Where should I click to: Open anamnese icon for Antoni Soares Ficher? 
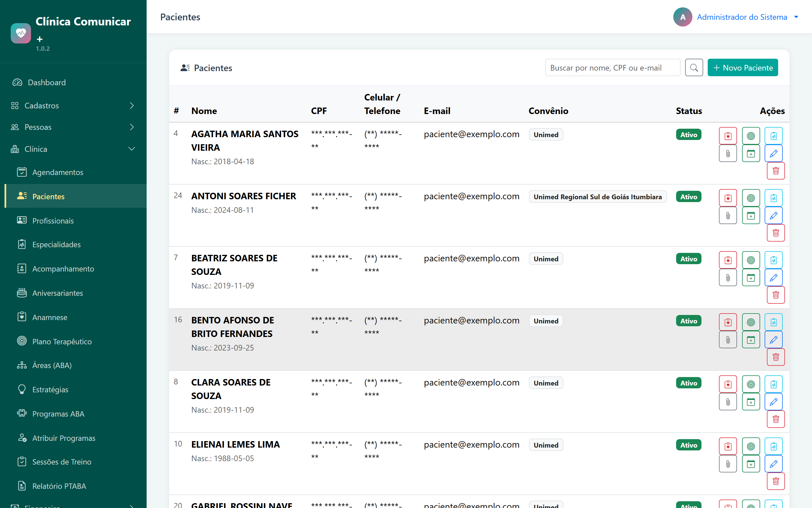(728, 198)
